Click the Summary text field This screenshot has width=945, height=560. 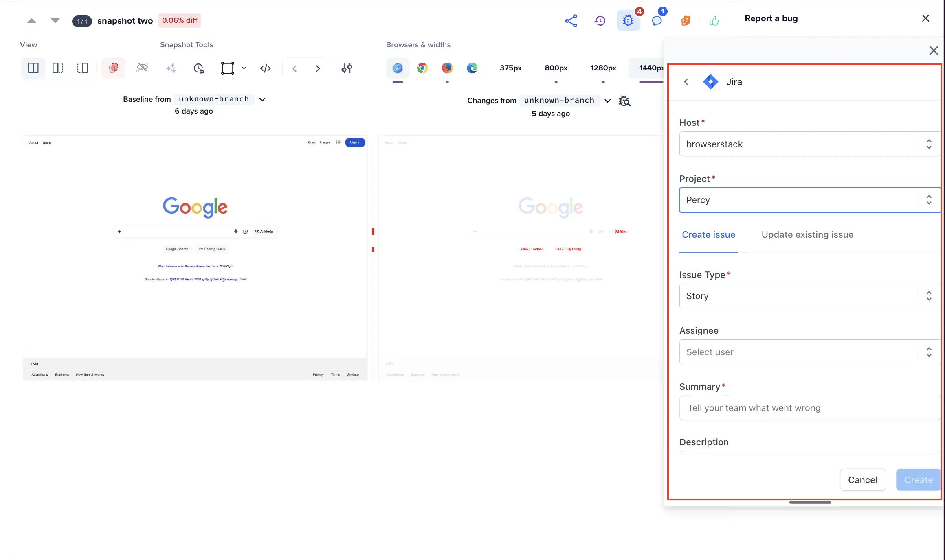point(809,408)
